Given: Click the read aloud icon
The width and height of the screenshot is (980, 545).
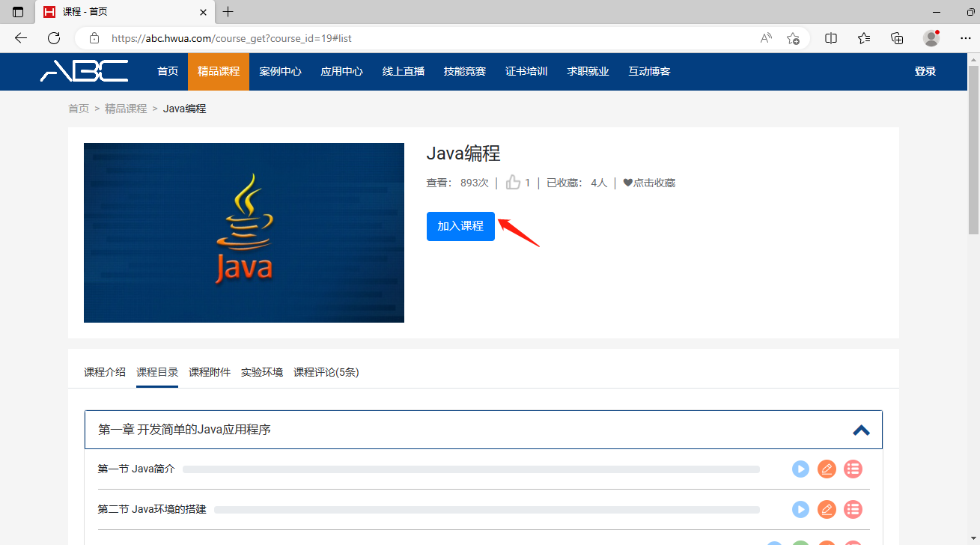Looking at the screenshot, I should tap(766, 38).
